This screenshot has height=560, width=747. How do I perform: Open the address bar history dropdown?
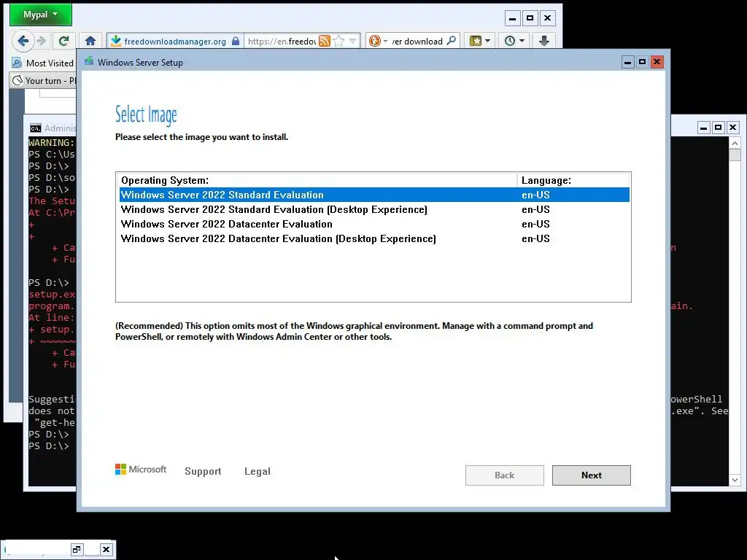pos(352,42)
